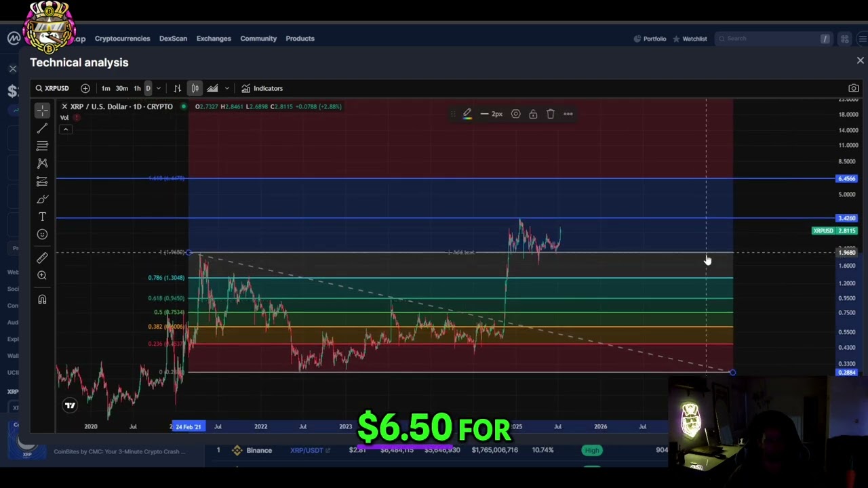Open XRPUSD symbol search
The height and width of the screenshot is (488, 868).
click(52, 88)
